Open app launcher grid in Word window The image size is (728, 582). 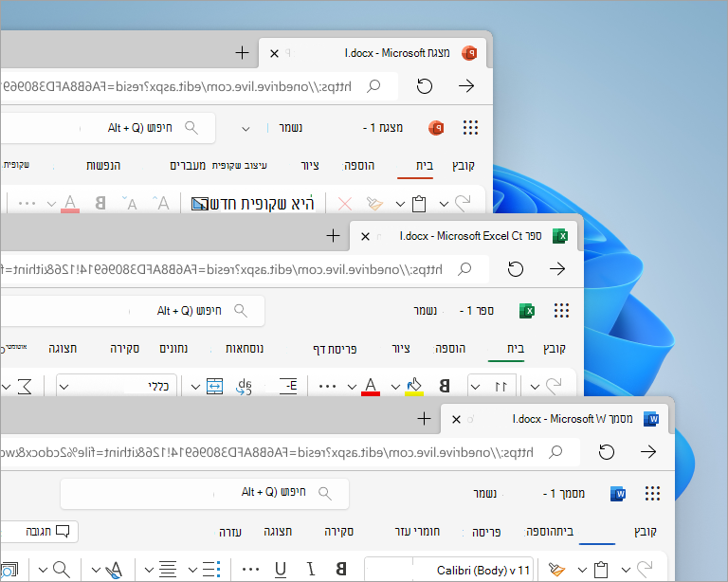click(x=652, y=493)
